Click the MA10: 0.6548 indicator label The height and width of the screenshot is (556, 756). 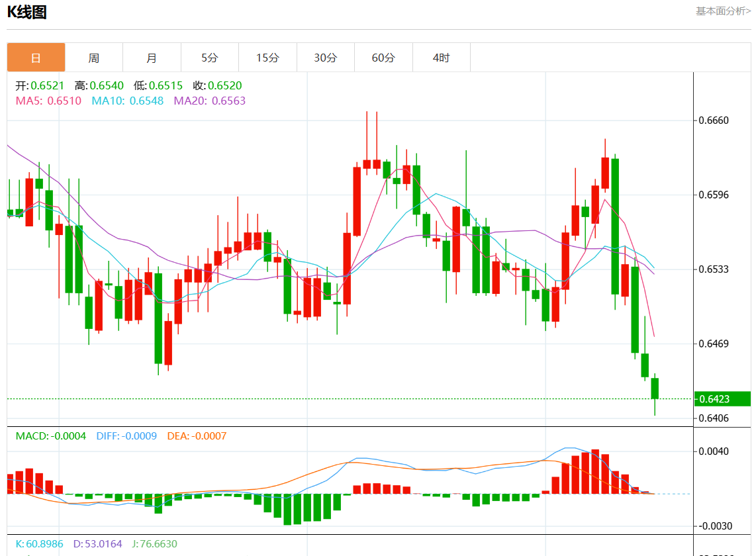point(127,101)
